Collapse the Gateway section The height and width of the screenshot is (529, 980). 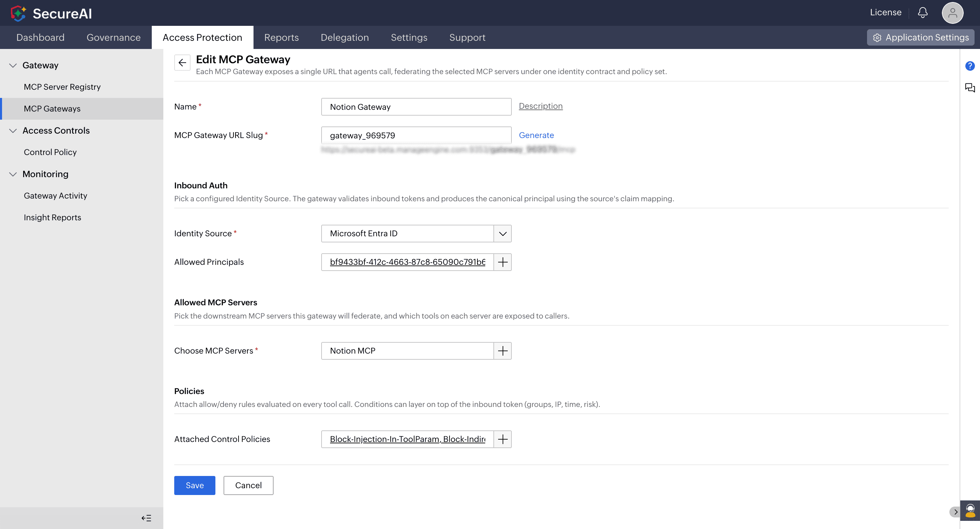pyautogui.click(x=13, y=65)
